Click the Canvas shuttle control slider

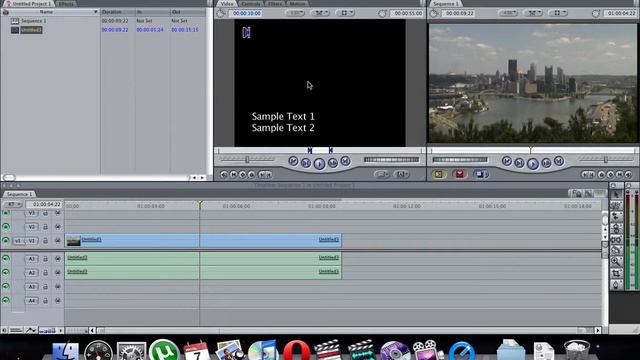tap(606, 160)
